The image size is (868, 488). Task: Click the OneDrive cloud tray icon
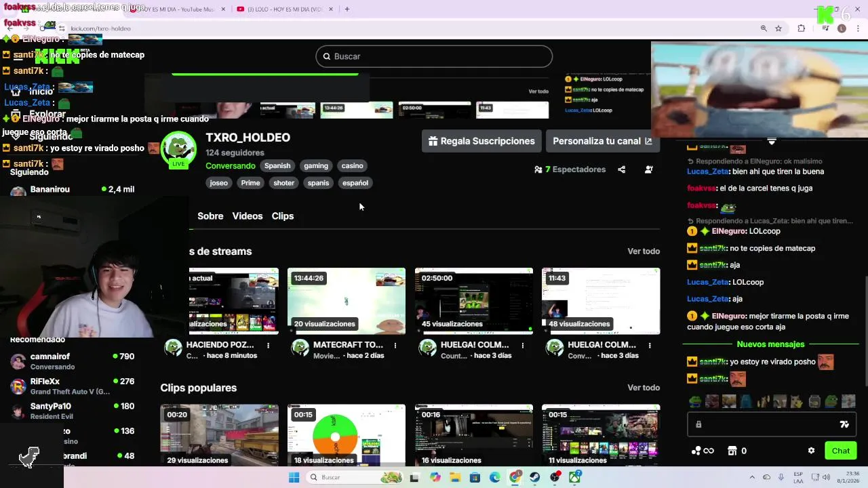click(767, 477)
